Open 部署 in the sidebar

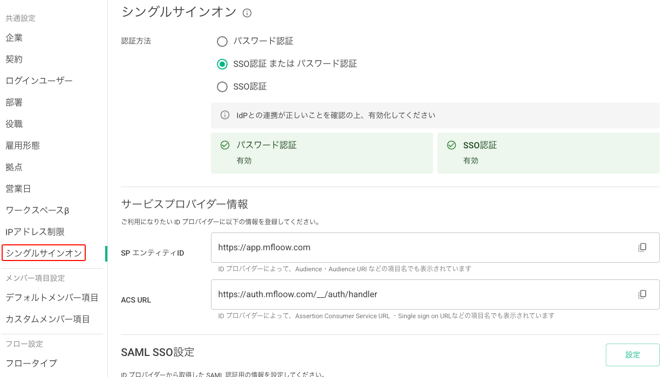[x=14, y=102]
